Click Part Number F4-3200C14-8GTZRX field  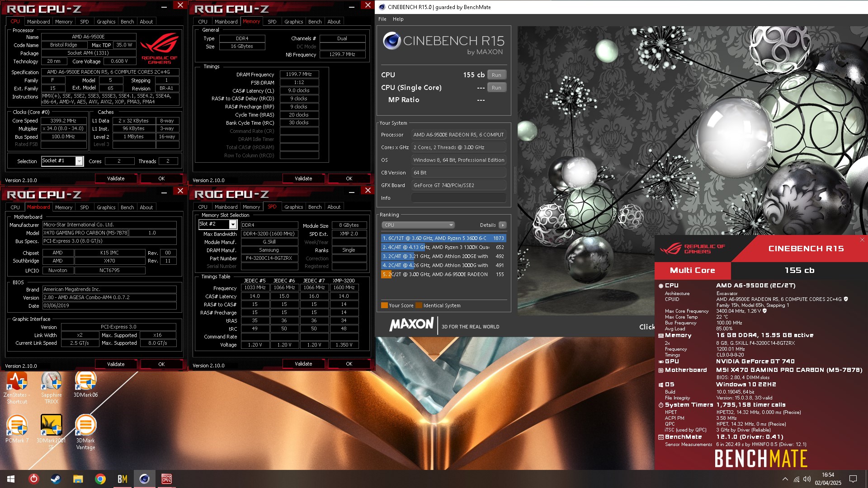click(269, 258)
